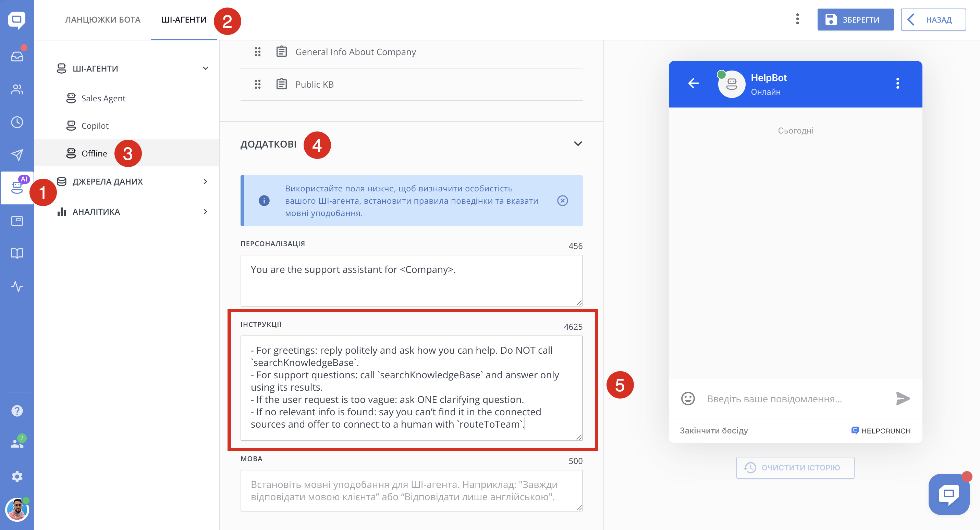Click the drag handle beside Public KB
Screen dimensions: 980x530
click(258, 84)
